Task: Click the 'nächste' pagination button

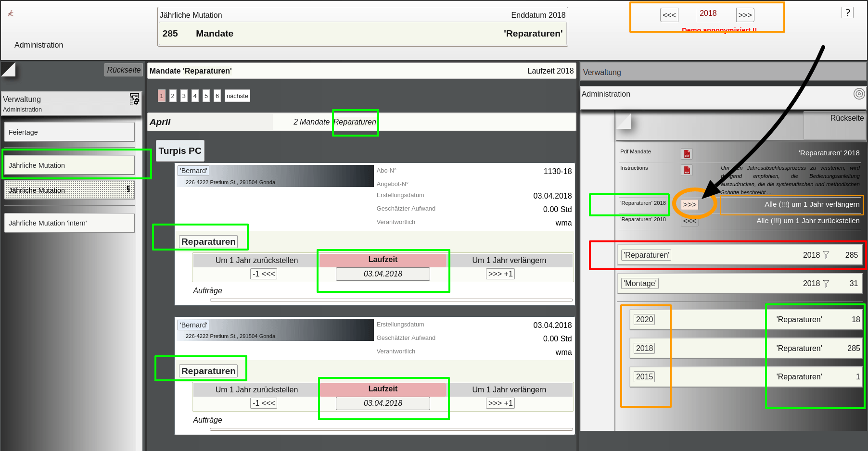Action: click(237, 96)
